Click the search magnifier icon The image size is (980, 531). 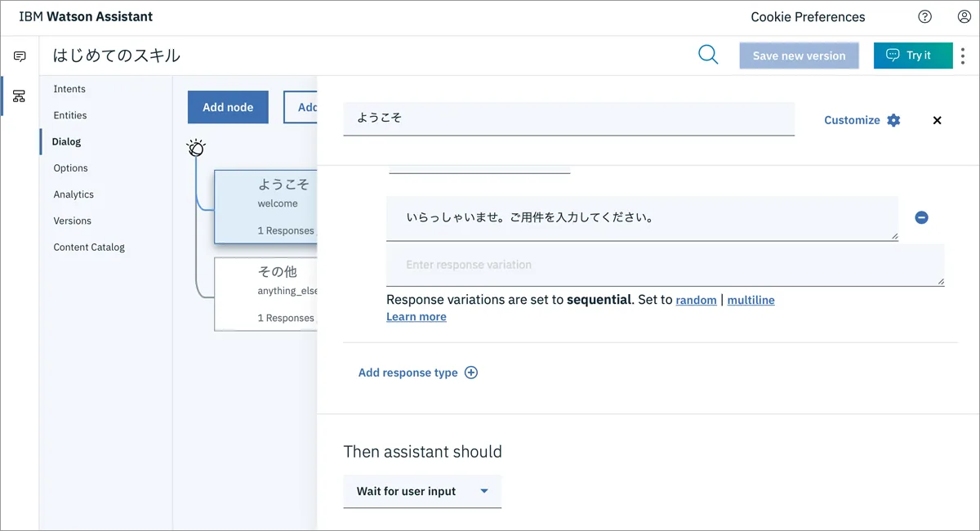708,55
